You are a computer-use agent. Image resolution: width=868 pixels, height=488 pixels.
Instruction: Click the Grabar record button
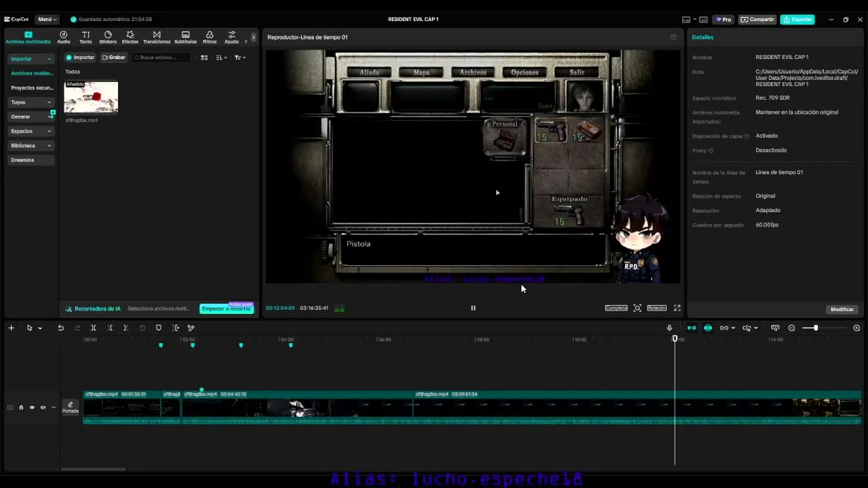[114, 58]
